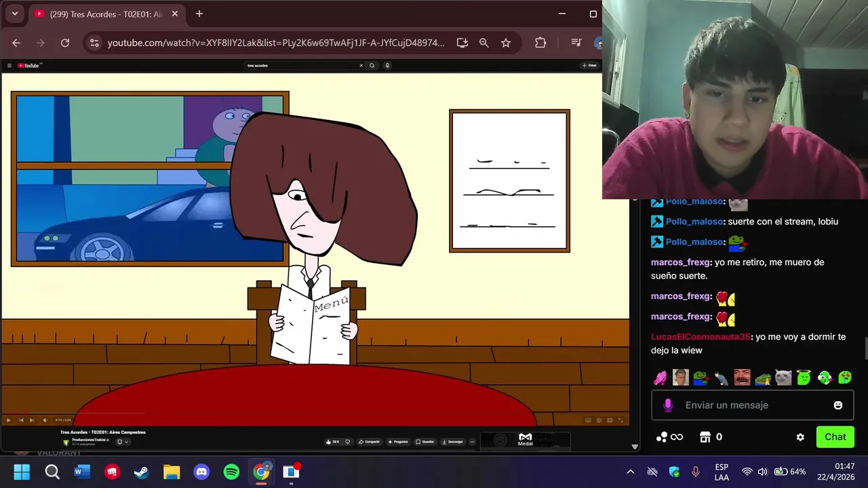Image resolution: width=868 pixels, height=488 pixels.
Task: Open a new Chrome tab
Action: [199, 14]
